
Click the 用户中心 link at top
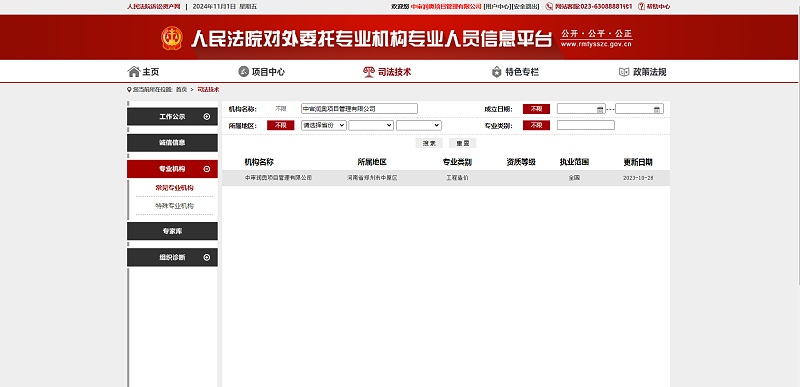click(x=497, y=7)
